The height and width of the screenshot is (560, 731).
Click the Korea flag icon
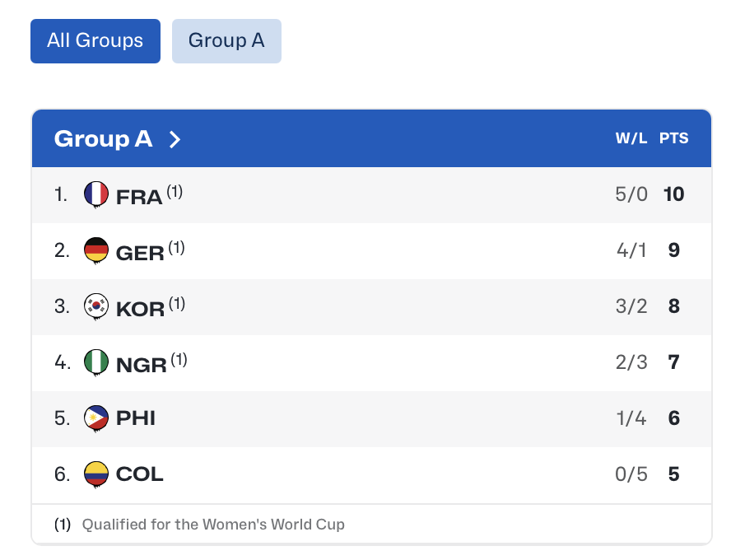click(x=96, y=306)
